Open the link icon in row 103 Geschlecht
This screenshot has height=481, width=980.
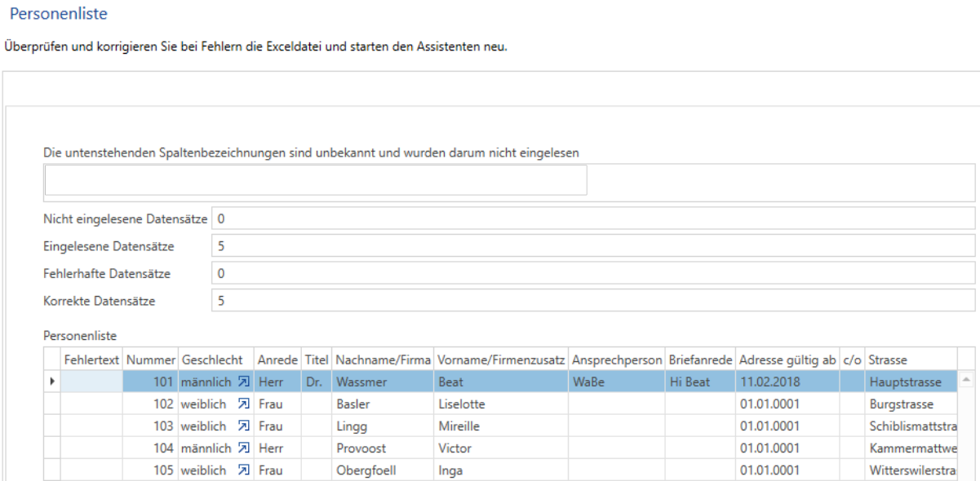tap(243, 426)
